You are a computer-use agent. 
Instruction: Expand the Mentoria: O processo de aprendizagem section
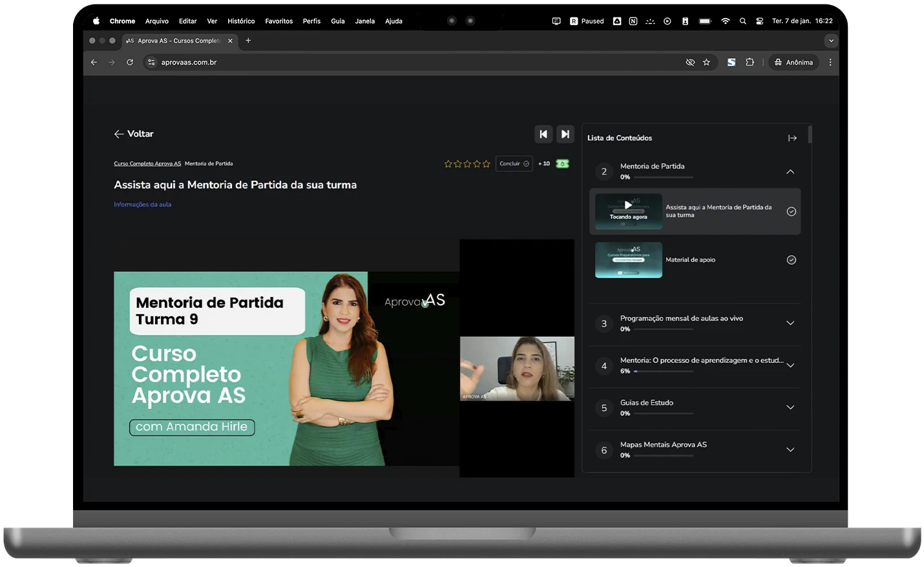coord(790,366)
